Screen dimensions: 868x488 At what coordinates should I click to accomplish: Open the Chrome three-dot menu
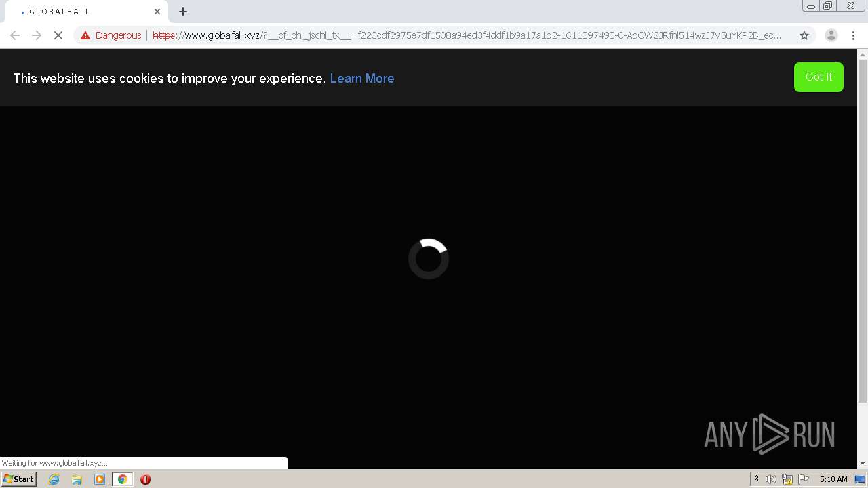(x=853, y=35)
